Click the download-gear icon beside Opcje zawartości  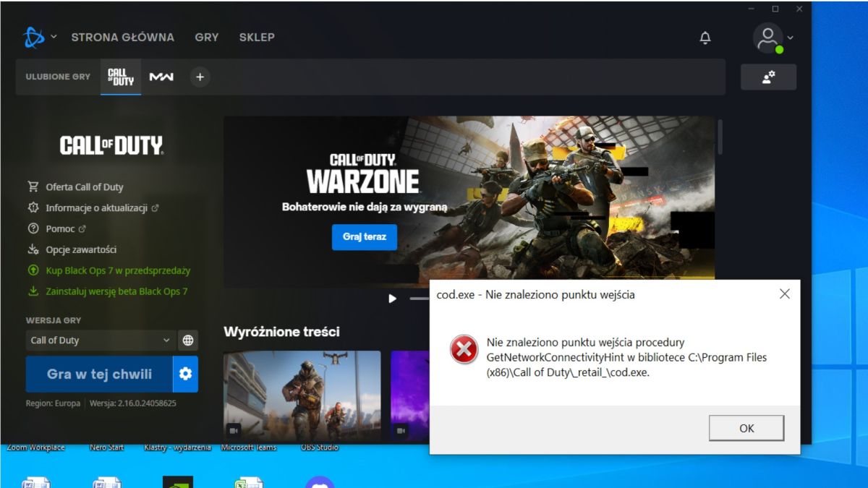33,249
